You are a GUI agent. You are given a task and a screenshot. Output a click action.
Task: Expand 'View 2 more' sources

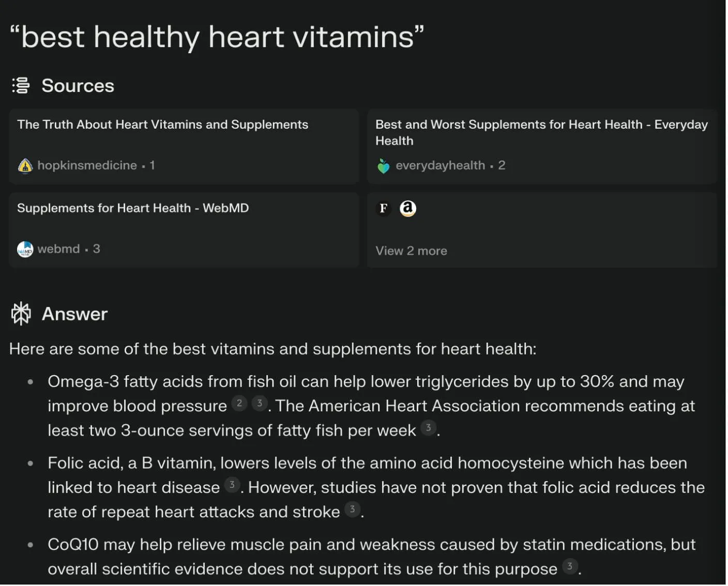(x=411, y=251)
